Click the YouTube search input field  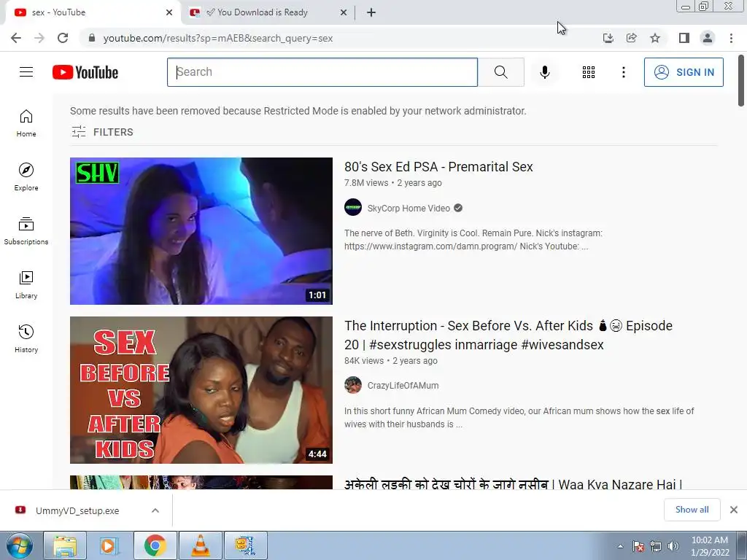tap(322, 72)
